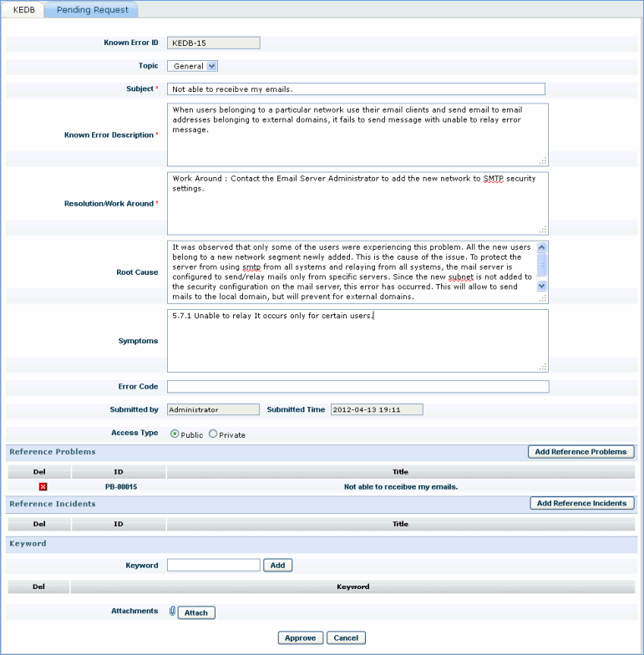Click in the Subject field
Image resolution: width=644 pixels, height=655 pixels.
tap(356, 89)
